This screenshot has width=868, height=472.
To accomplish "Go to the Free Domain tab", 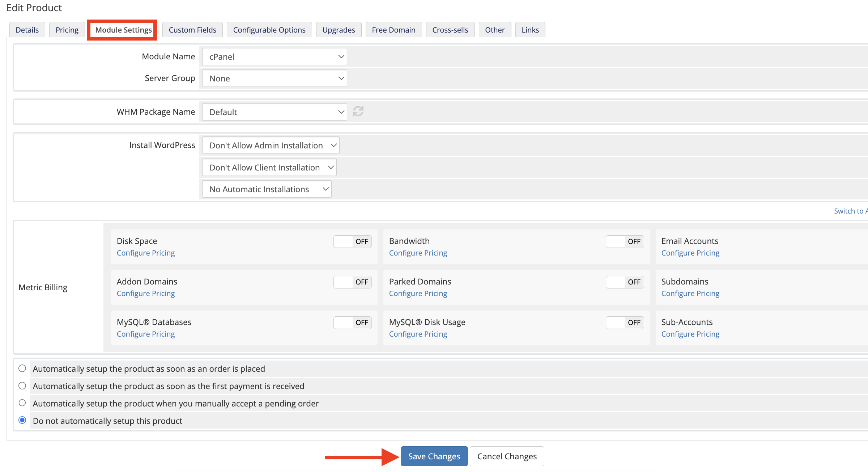I will point(393,30).
